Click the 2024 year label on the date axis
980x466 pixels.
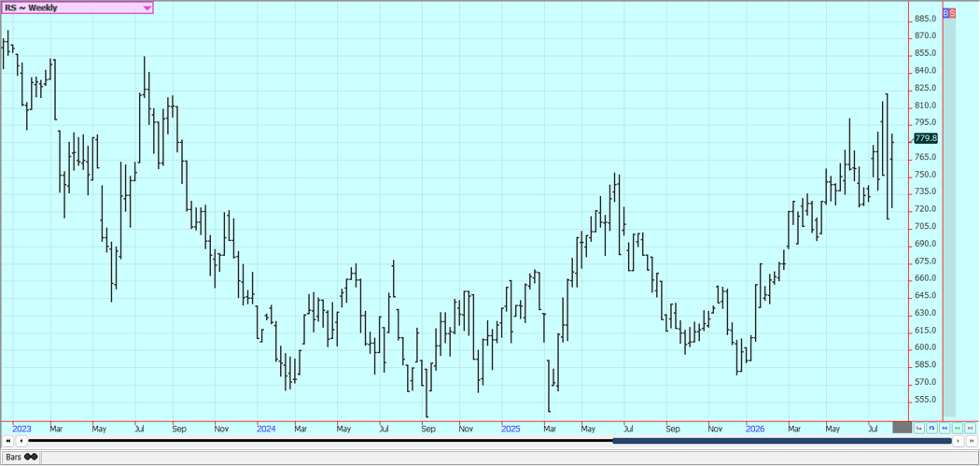[266, 429]
